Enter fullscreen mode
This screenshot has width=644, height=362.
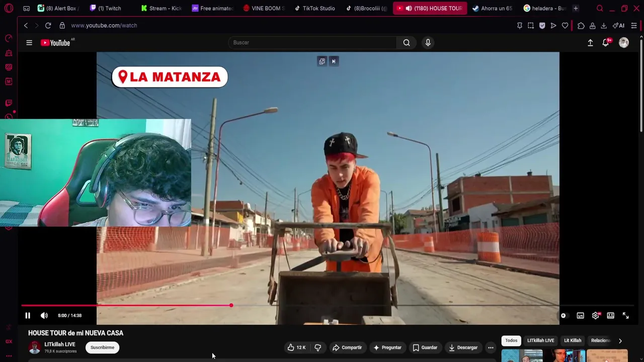(625, 315)
